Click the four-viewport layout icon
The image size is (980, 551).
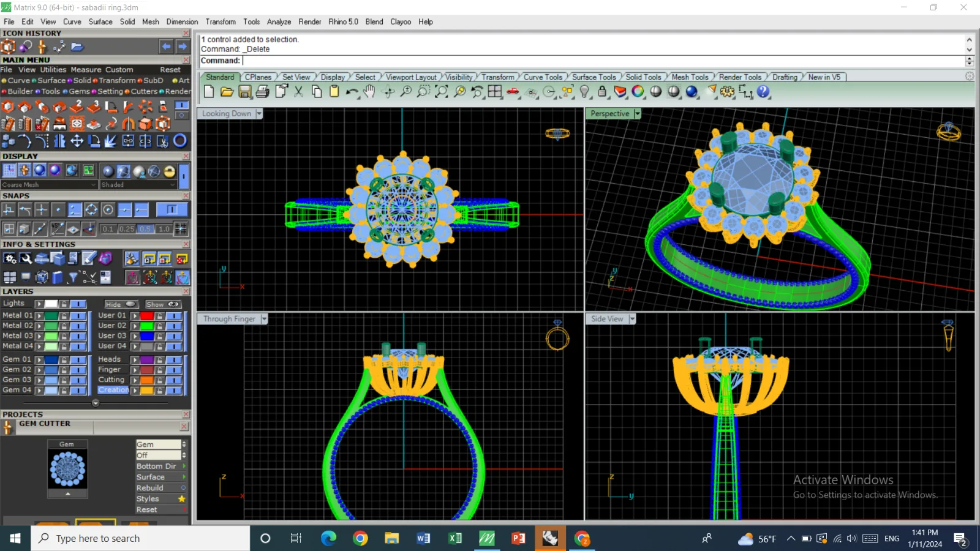pyautogui.click(x=495, y=92)
